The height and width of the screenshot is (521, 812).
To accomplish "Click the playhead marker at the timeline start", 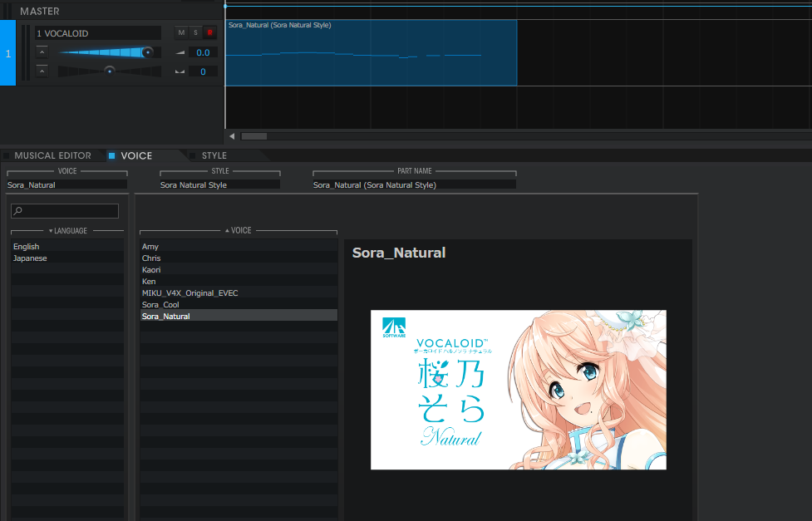I will click(225, 6).
